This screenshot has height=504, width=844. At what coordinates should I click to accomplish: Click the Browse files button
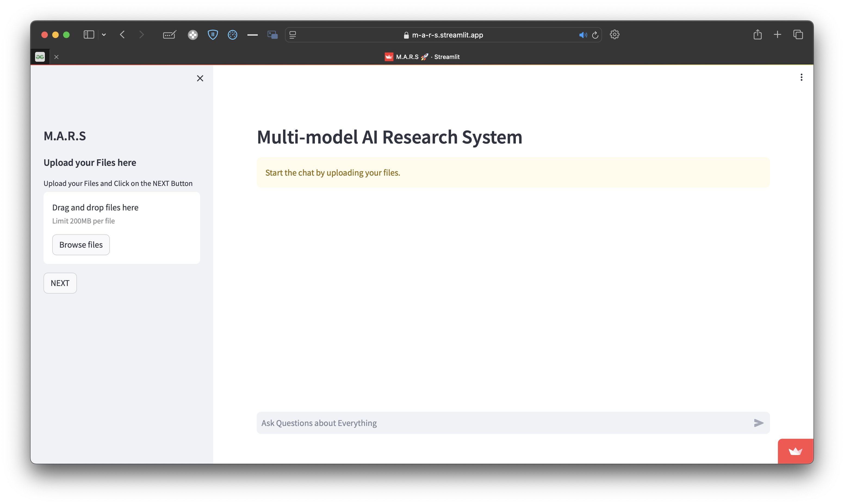tap(81, 245)
